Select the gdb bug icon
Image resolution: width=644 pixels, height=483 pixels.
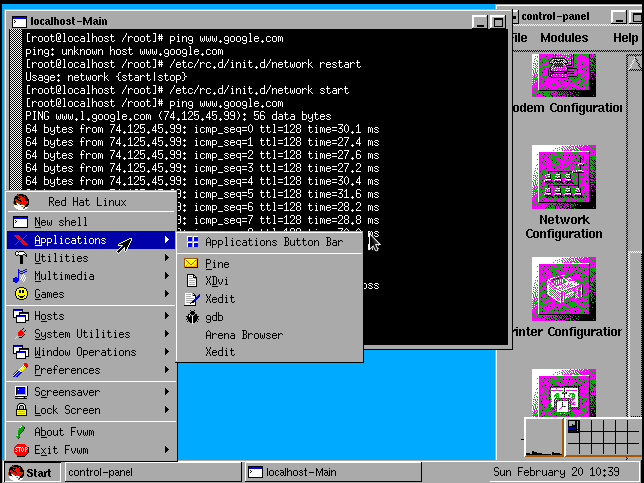tap(191, 317)
